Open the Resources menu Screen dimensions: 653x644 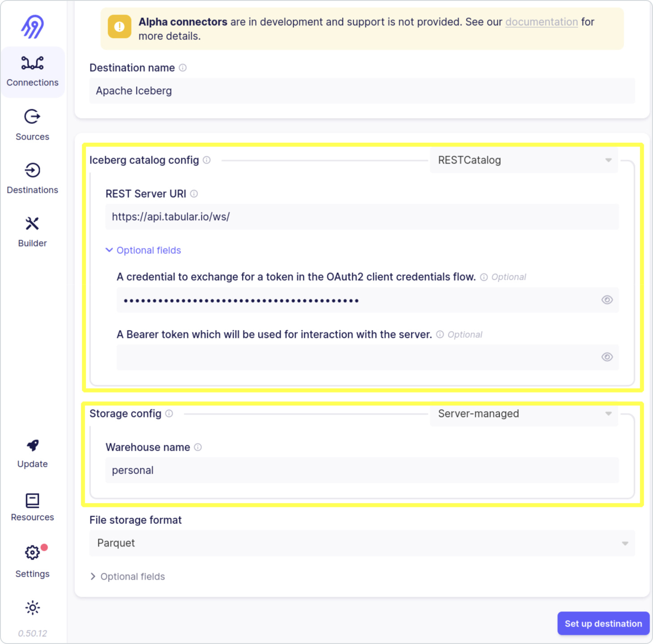click(x=33, y=507)
